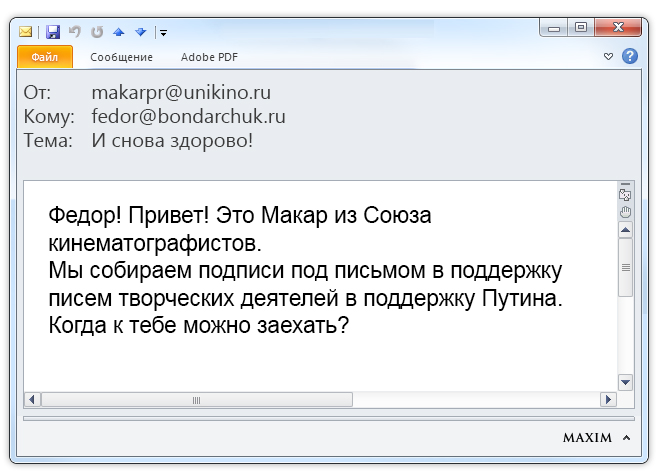Click the horizontal scrollbar thumb
Screen dimensions: 659x475
pos(197,399)
